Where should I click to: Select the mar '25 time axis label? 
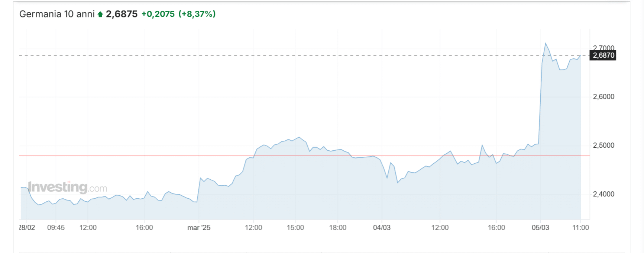(x=199, y=228)
